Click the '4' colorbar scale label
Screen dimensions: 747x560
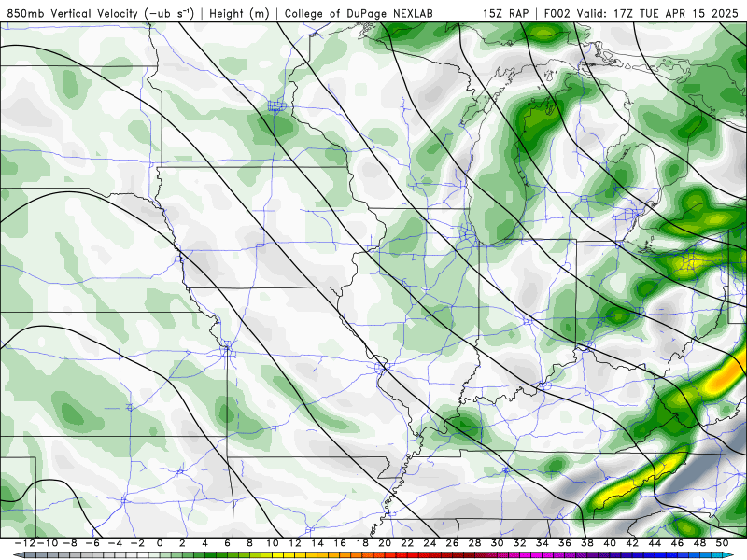[x=204, y=543]
